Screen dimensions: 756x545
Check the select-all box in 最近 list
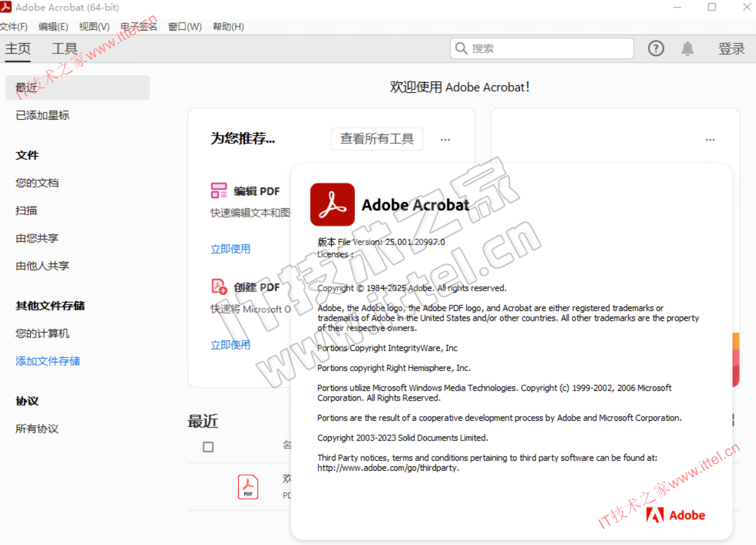(x=208, y=447)
